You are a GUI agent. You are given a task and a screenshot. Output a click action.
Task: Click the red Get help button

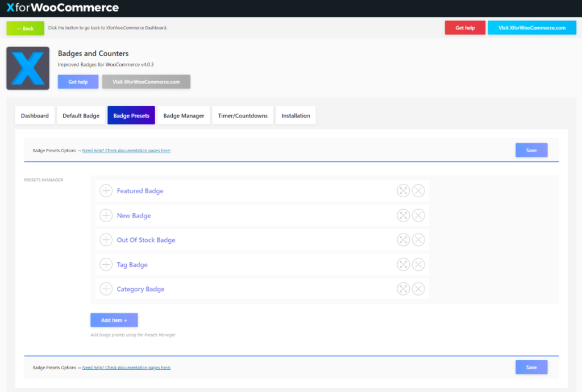[465, 28]
